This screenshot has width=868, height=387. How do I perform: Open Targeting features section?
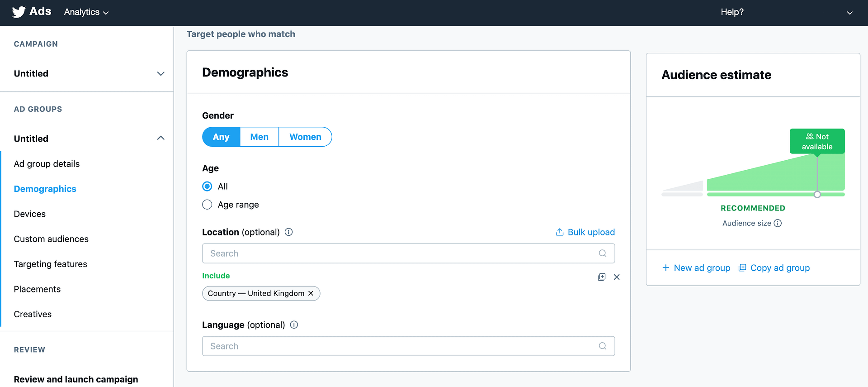(50, 264)
